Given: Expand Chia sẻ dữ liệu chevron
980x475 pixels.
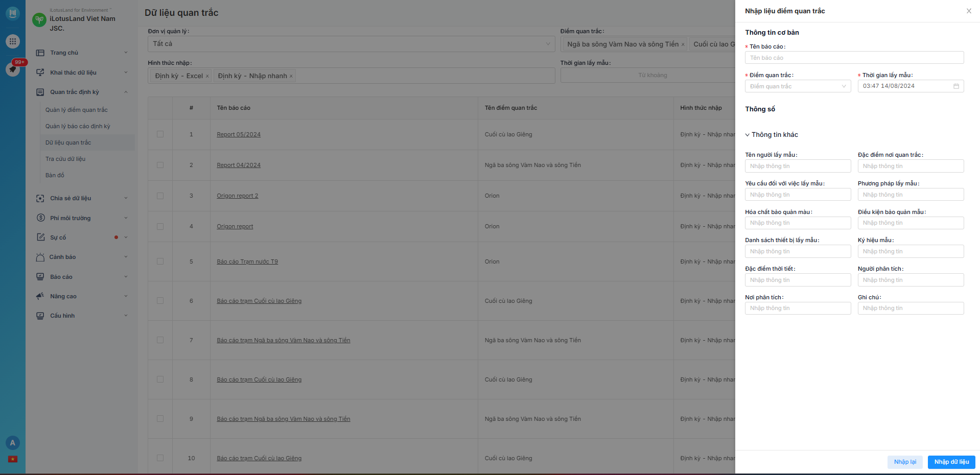Looking at the screenshot, I should [x=126, y=198].
